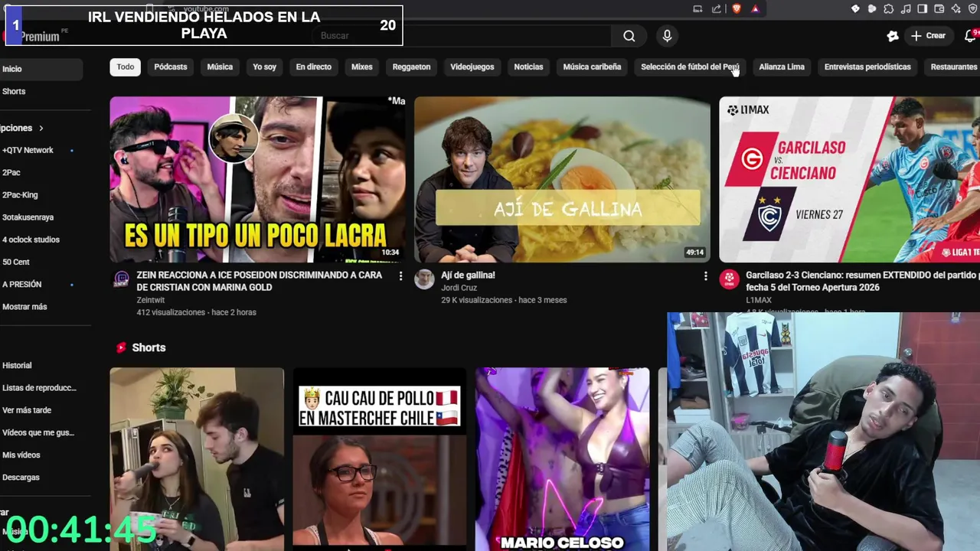Click the Crear button
This screenshot has width=980, height=551.
tap(929, 36)
